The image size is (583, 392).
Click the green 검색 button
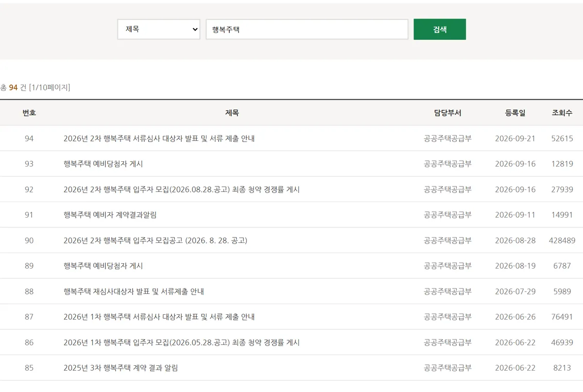tap(440, 29)
